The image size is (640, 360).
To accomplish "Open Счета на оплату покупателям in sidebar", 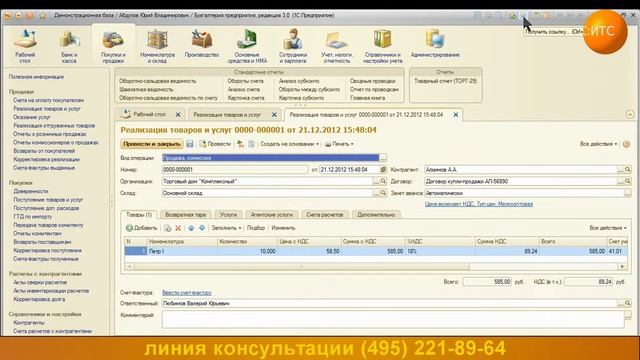I will (49, 100).
